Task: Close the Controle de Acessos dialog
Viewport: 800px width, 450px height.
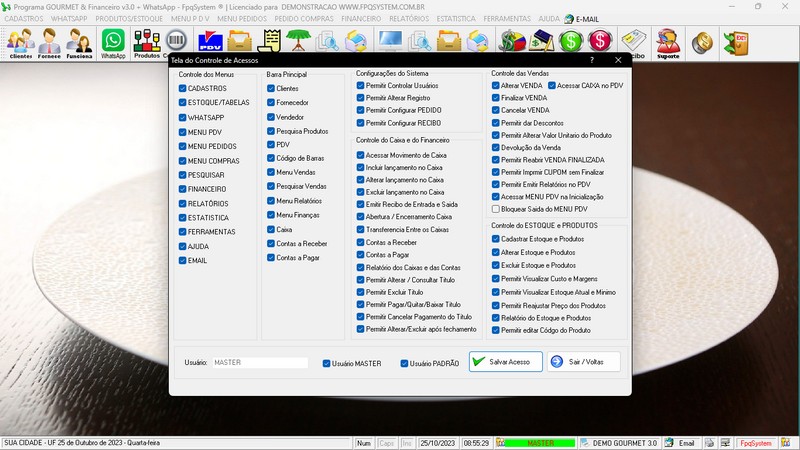Action: [618, 60]
